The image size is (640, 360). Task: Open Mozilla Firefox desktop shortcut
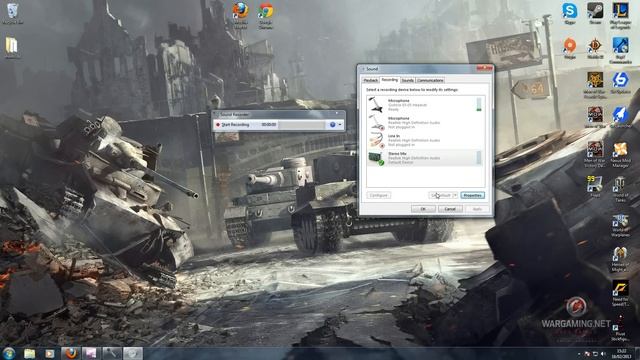(240, 15)
